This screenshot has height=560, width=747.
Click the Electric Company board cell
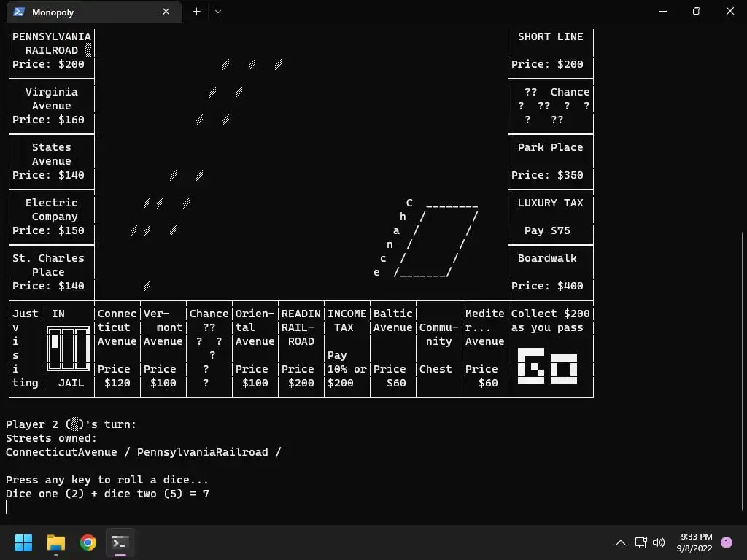pyautogui.click(x=52, y=216)
